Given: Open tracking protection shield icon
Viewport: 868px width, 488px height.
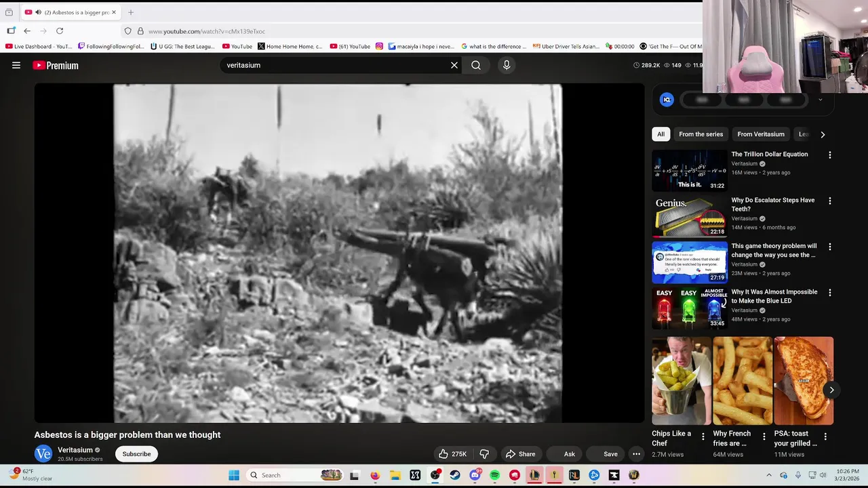Looking at the screenshot, I should [127, 31].
